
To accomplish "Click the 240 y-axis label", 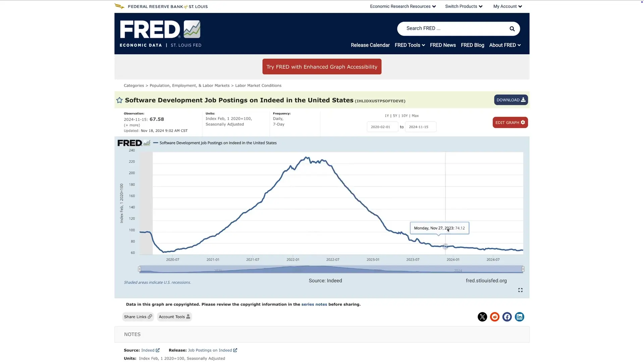I will tap(132, 150).
